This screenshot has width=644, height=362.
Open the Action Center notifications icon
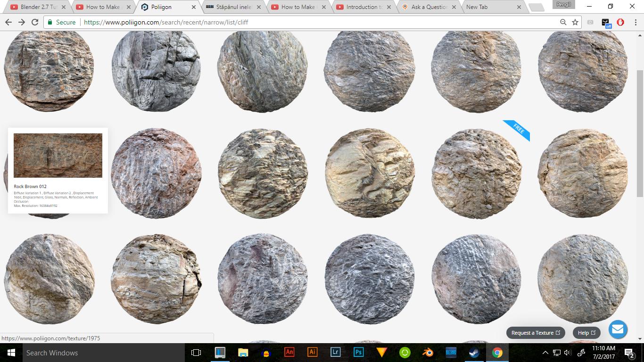pos(629,353)
